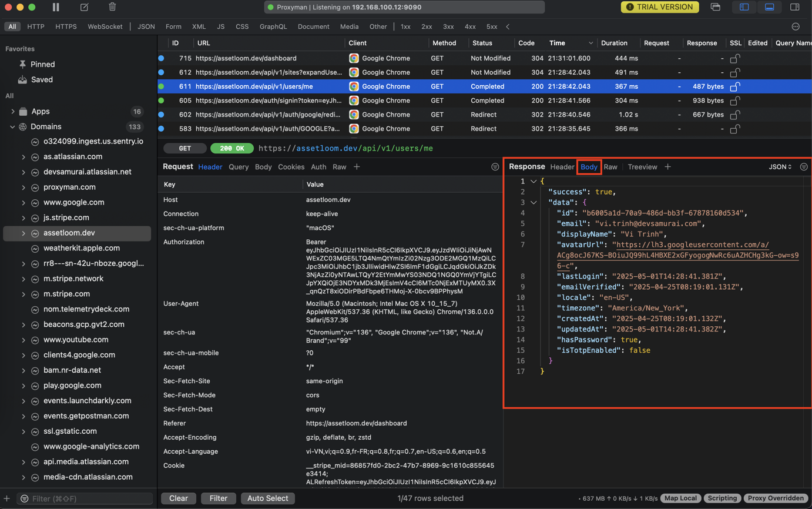This screenshot has width=812, height=509.
Task: Click the windows overlay icon beside Trial Version
Action: (x=715, y=7)
